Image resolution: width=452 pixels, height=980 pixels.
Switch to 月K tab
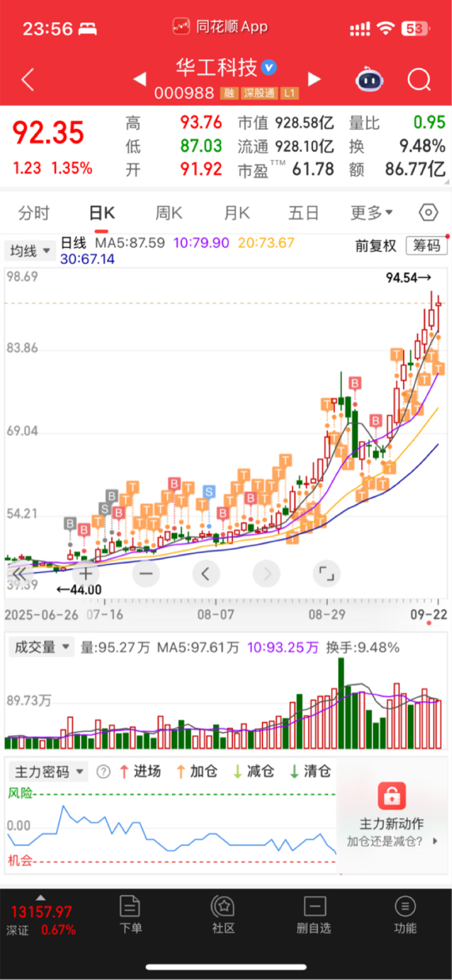click(237, 213)
